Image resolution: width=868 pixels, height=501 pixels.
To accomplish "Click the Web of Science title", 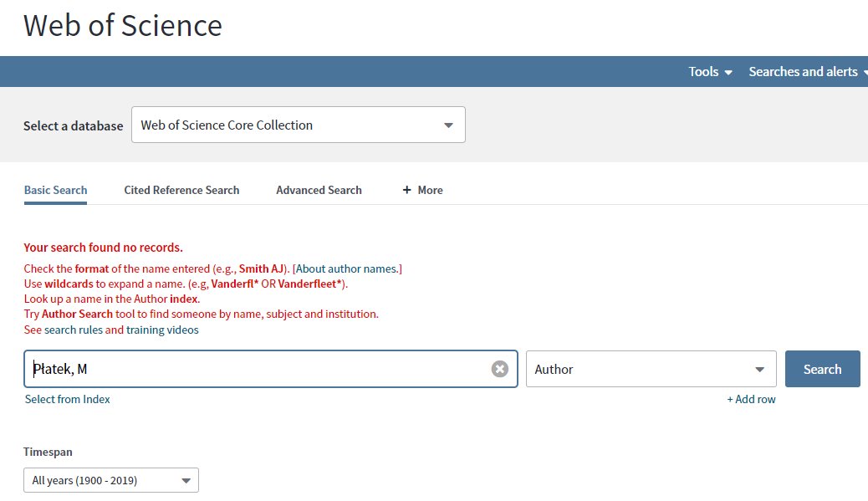I will click(123, 25).
